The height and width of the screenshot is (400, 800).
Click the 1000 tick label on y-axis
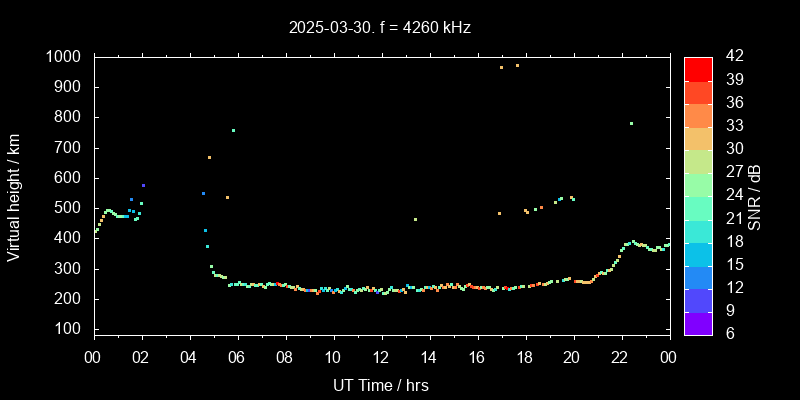65,57
